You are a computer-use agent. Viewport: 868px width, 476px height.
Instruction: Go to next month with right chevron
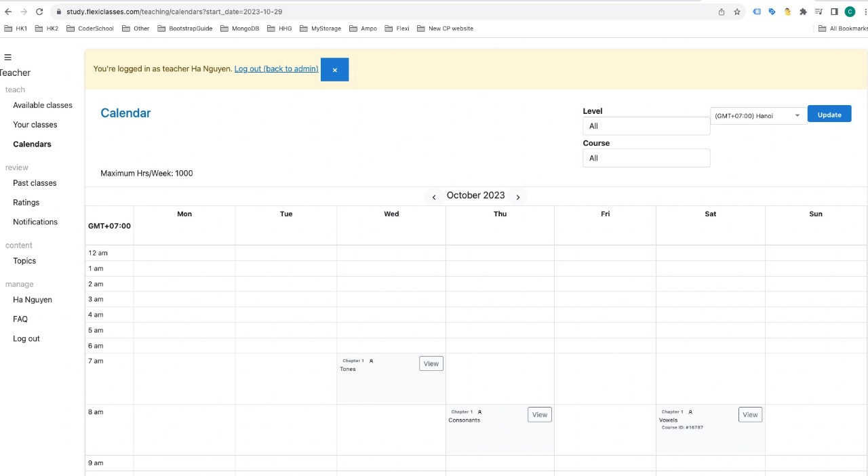(518, 197)
